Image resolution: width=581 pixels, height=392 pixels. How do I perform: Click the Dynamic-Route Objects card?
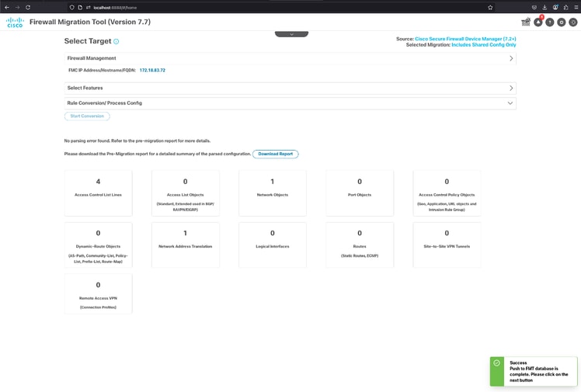click(98, 245)
